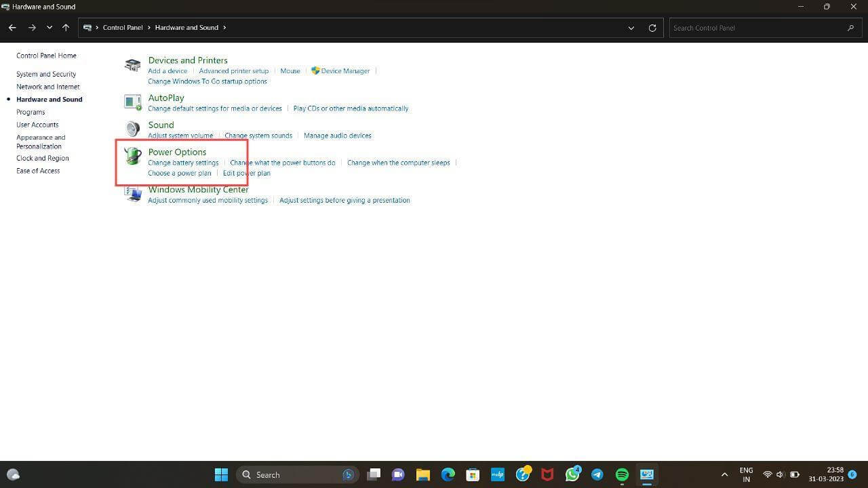Open the weather widget on the taskbar

tap(14, 474)
